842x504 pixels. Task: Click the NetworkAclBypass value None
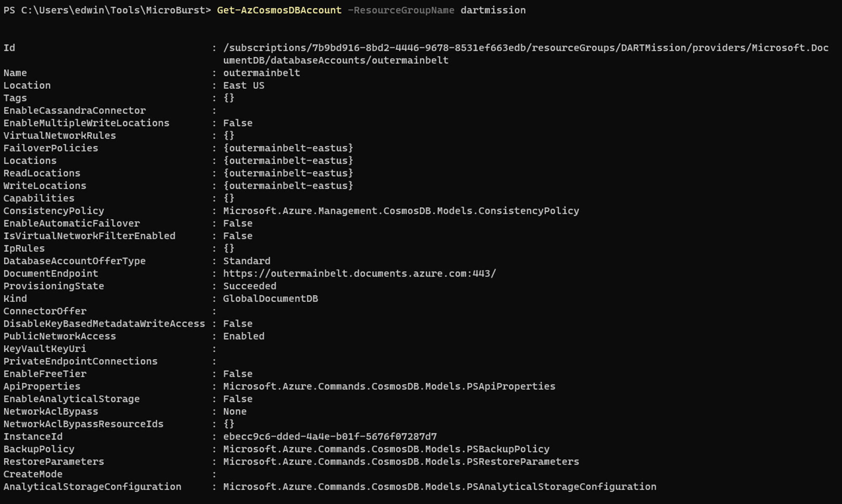[x=234, y=411]
